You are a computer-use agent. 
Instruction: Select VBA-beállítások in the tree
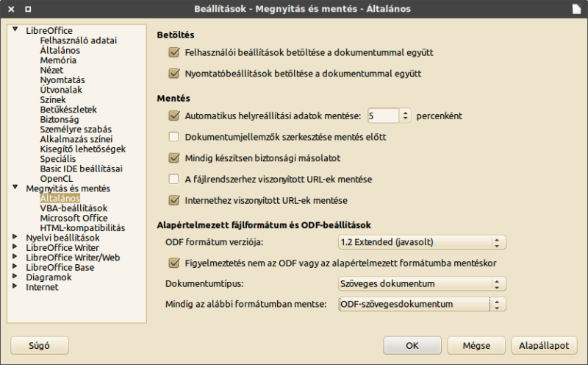pos(73,208)
